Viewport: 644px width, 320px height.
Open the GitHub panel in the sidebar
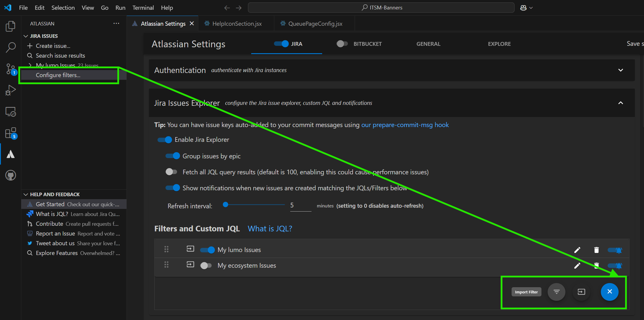(10, 175)
